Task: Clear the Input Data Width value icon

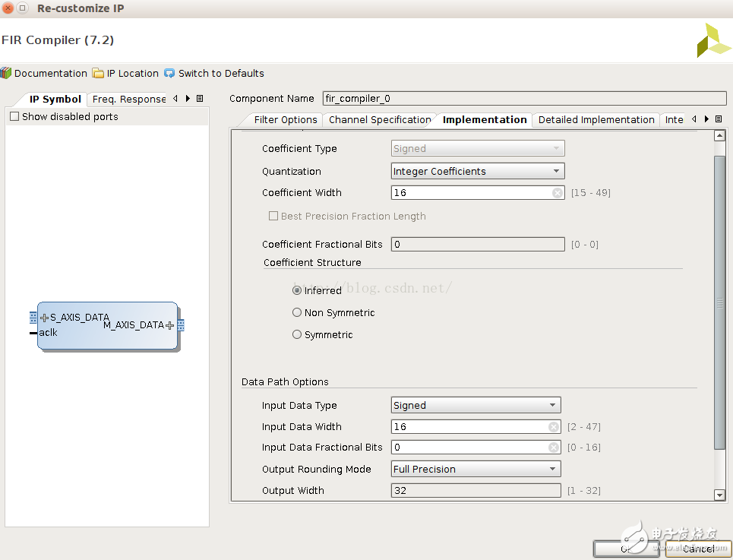Action: (554, 427)
